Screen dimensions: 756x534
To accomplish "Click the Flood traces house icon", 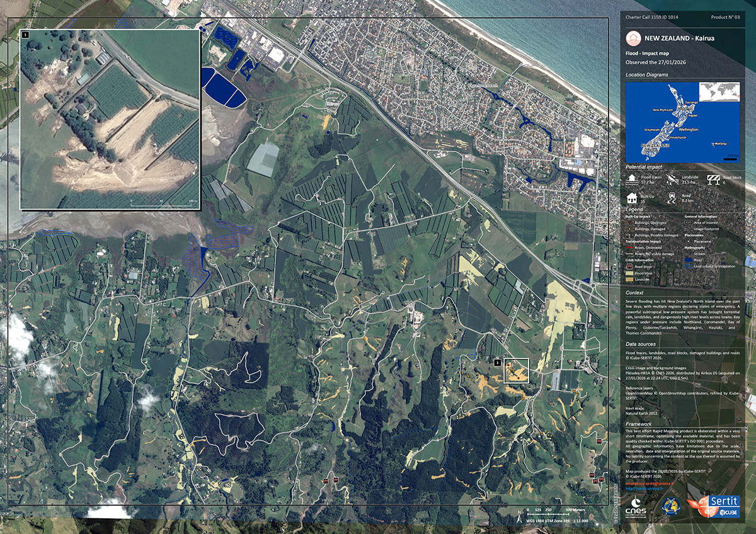I will click(632, 179).
